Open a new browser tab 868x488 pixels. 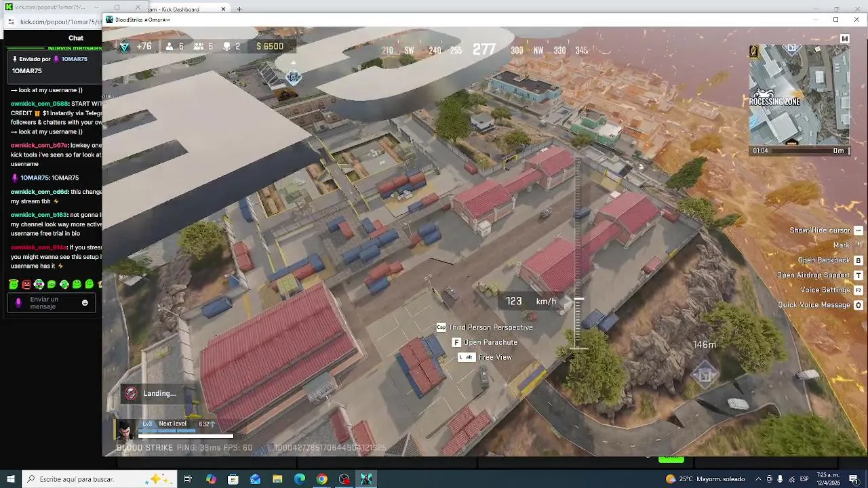tap(239, 9)
